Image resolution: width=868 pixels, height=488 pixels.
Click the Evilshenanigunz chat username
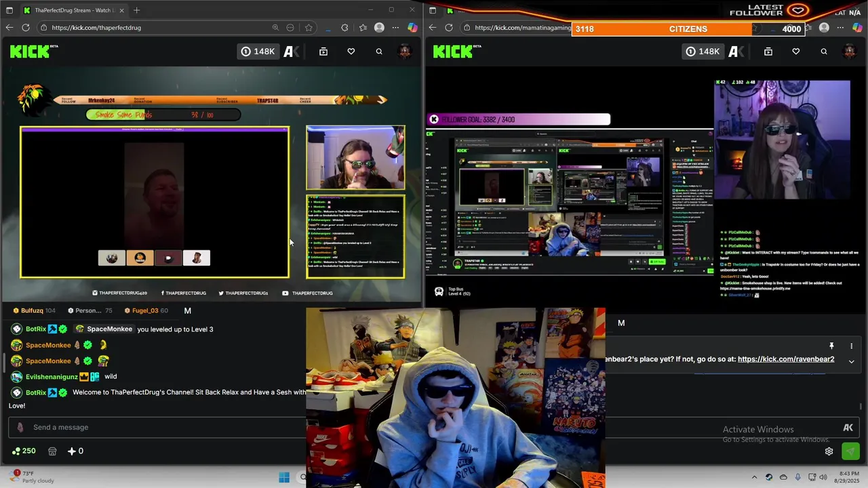point(52,377)
